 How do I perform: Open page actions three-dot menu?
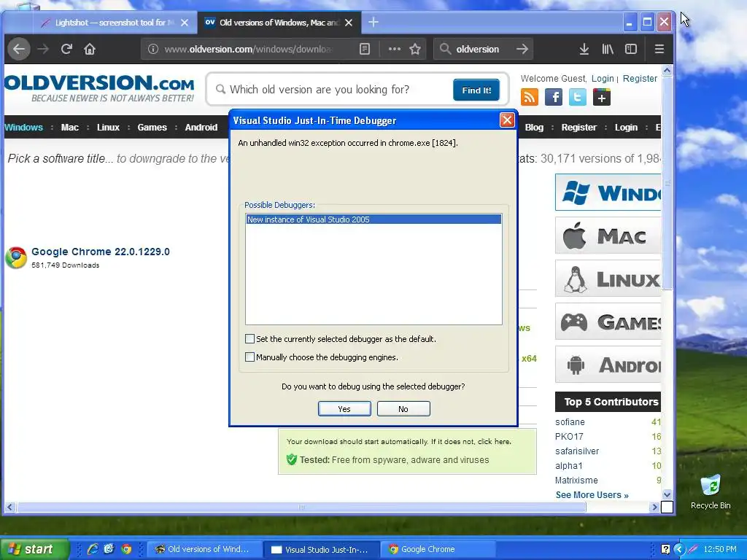coord(394,49)
